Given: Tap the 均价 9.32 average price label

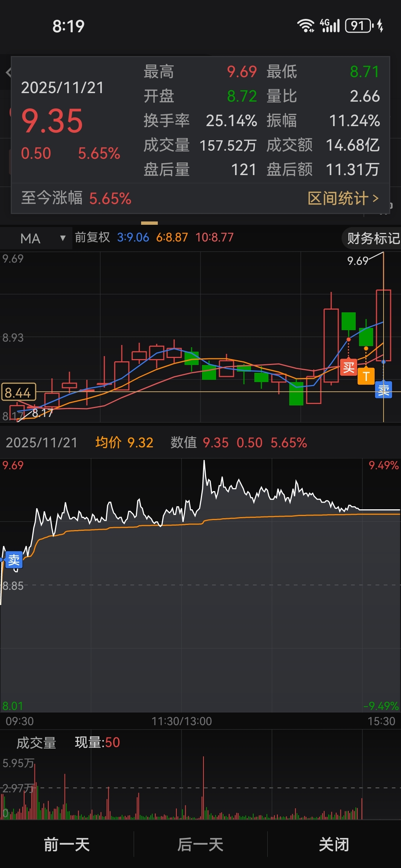Looking at the screenshot, I should pyautogui.click(x=124, y=442).
